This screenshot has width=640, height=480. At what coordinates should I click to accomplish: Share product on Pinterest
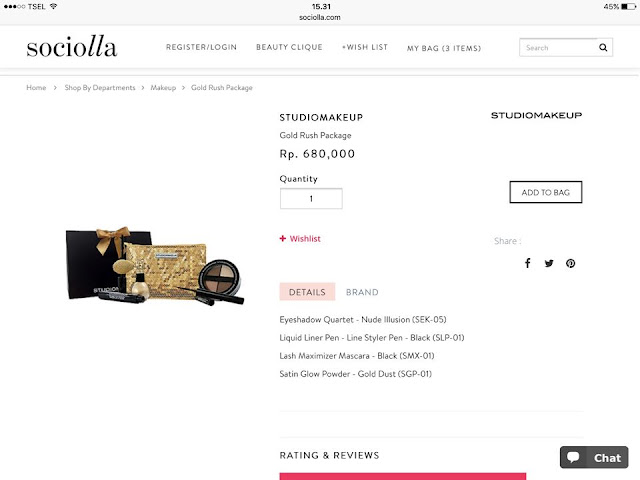(571, 263)
